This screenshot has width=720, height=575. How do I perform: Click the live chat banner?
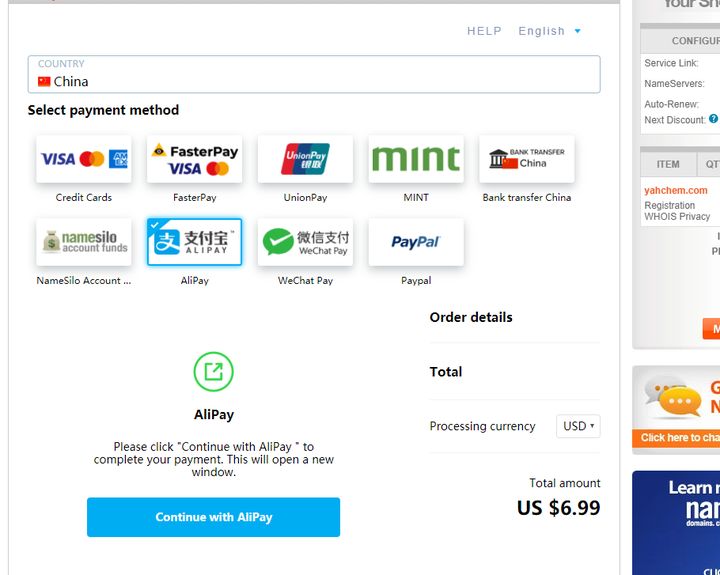[676, 410]
